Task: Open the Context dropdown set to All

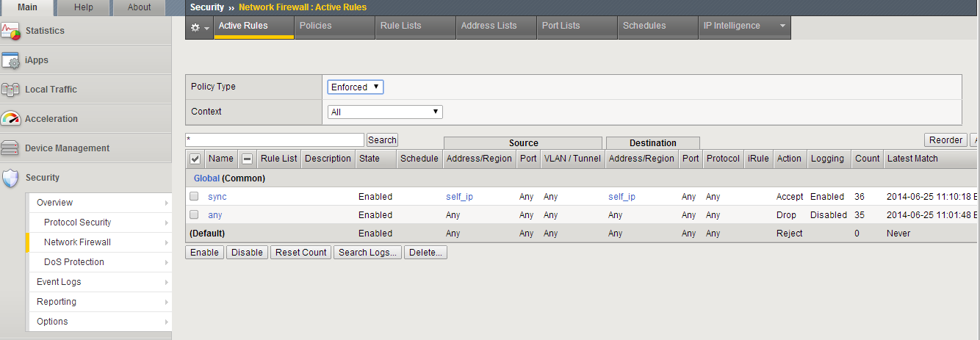Action: pos(385,112)
